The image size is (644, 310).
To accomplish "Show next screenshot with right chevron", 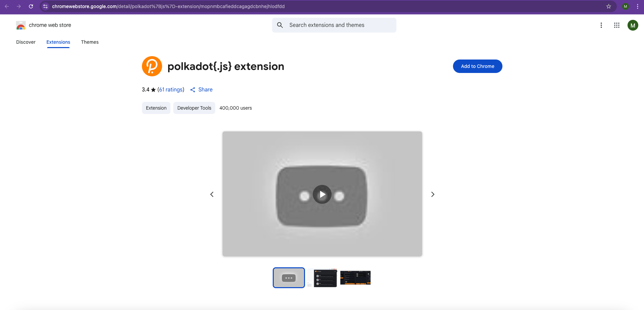I will point(433,194).
